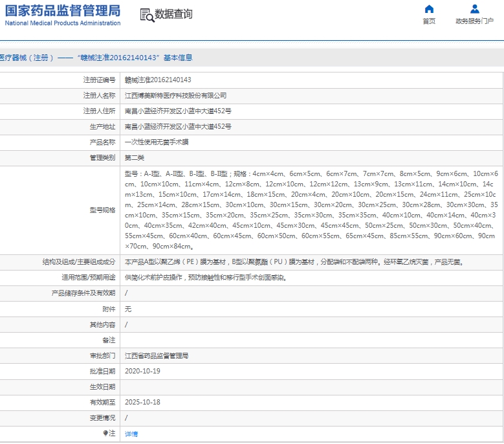Image resolution: width=504 pixels, height=444 pixels.
Task: Click the 其他内容 row label
Action: [102, 325]
